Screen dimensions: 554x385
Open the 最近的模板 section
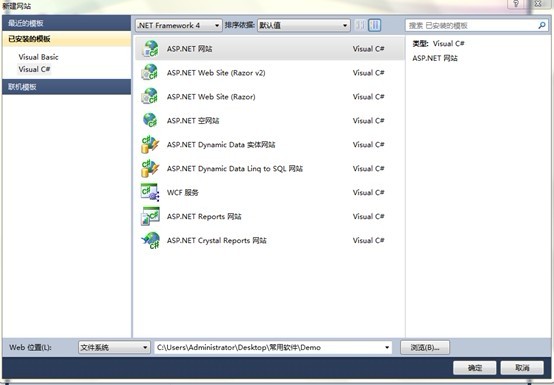pos(66,23)
